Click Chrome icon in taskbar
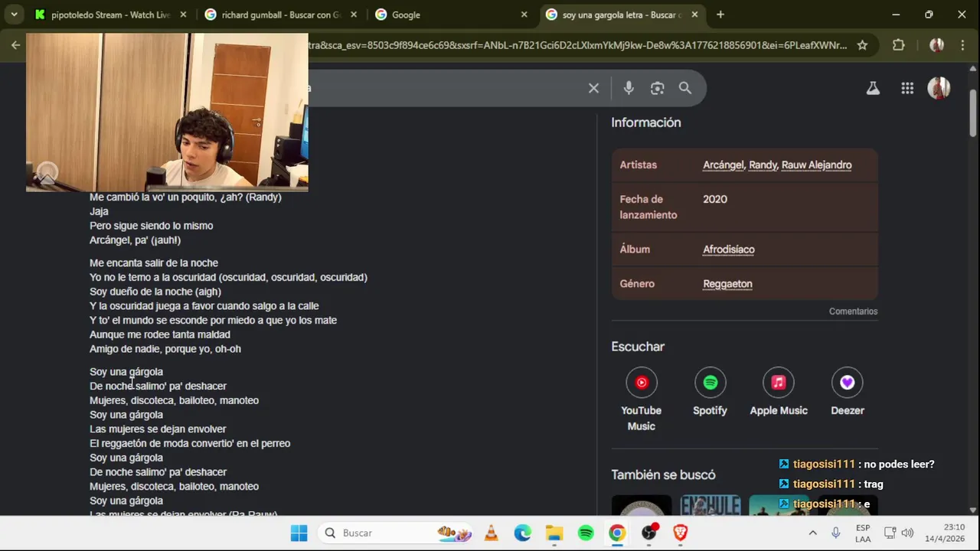The image size is (980, 551). point(617,533)
